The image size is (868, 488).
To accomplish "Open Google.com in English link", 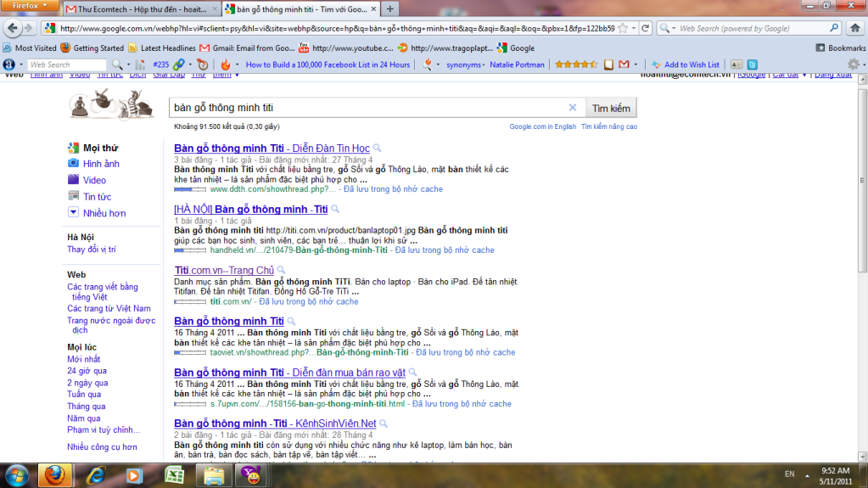I will click(x=542, y=126).
